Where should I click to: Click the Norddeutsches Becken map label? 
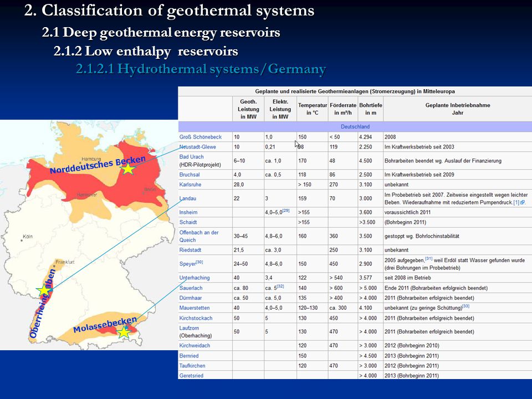point(98,165)
